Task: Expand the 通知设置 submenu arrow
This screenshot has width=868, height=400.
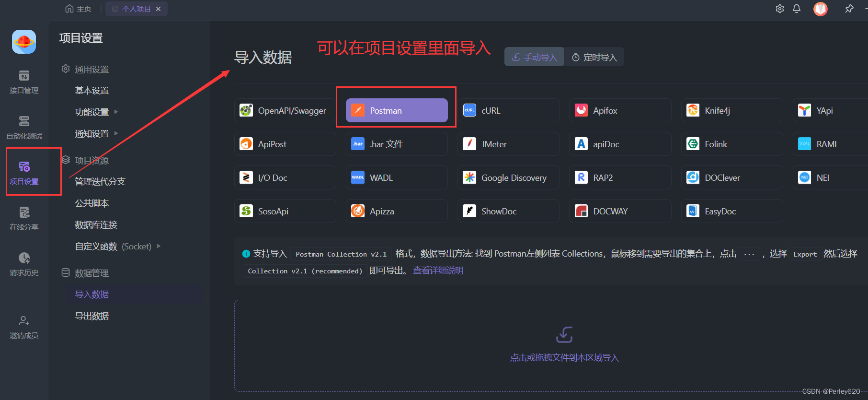Action: point(116,133)
